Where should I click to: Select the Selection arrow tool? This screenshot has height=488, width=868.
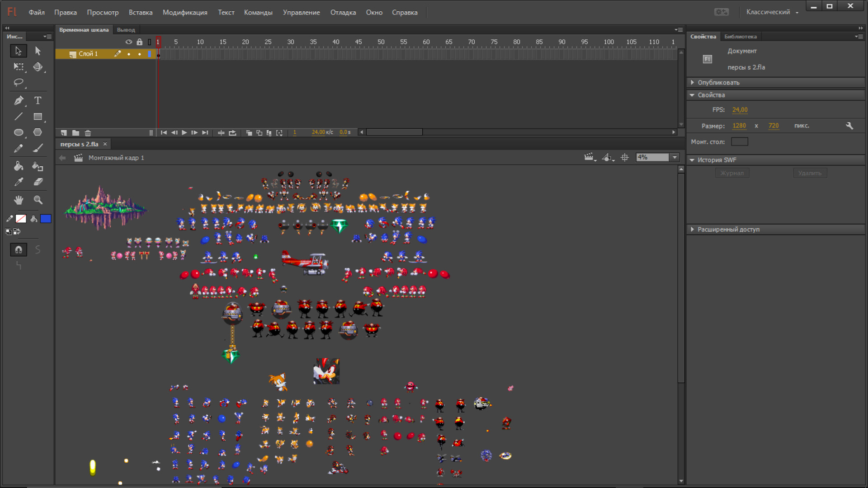19,51
